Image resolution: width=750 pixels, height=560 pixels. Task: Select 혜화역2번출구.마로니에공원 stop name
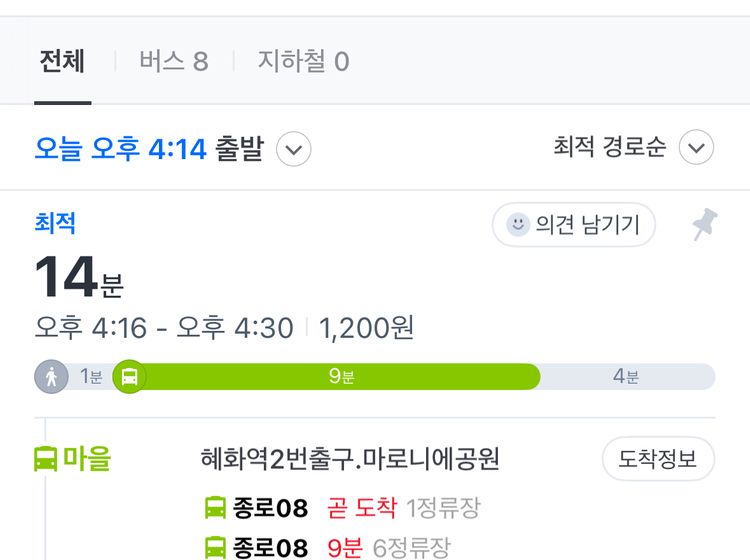tap(350, 459)
